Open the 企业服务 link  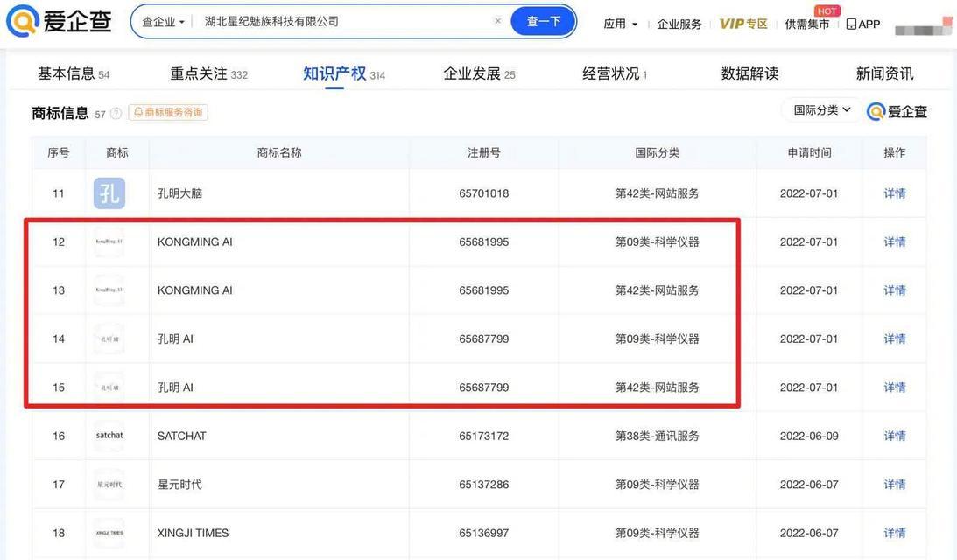pyautogui.click(x=679, y=24)
